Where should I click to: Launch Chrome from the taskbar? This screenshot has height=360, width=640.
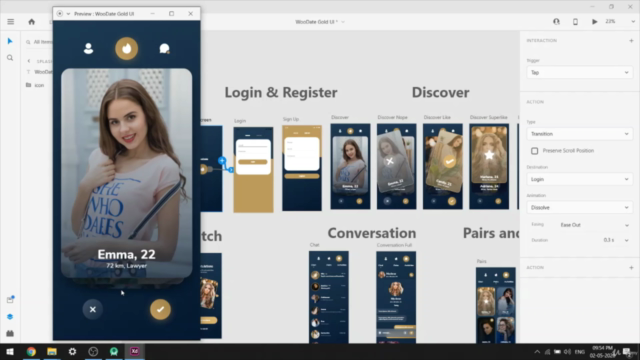31,351
